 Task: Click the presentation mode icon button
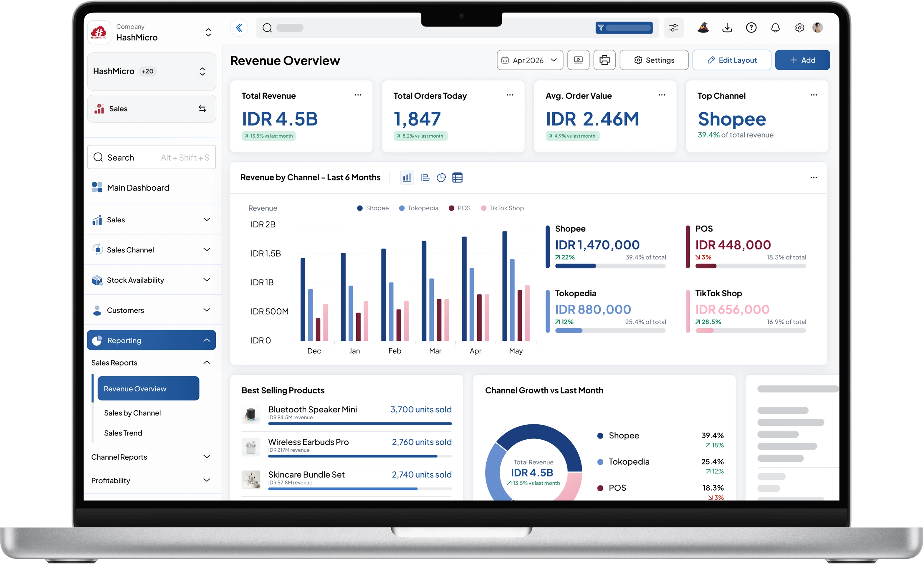click(578, 60)
